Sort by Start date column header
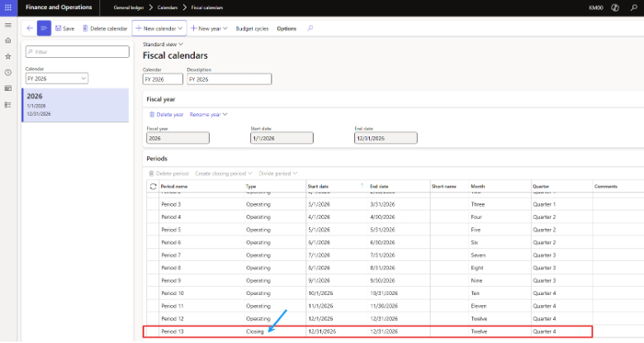Screen dimensions: 644x343 319,186
